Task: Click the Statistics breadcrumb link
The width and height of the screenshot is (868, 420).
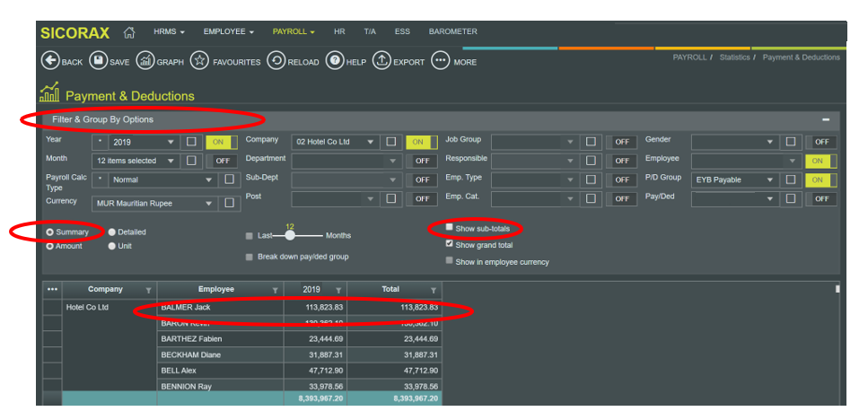Action: point(734,57)
